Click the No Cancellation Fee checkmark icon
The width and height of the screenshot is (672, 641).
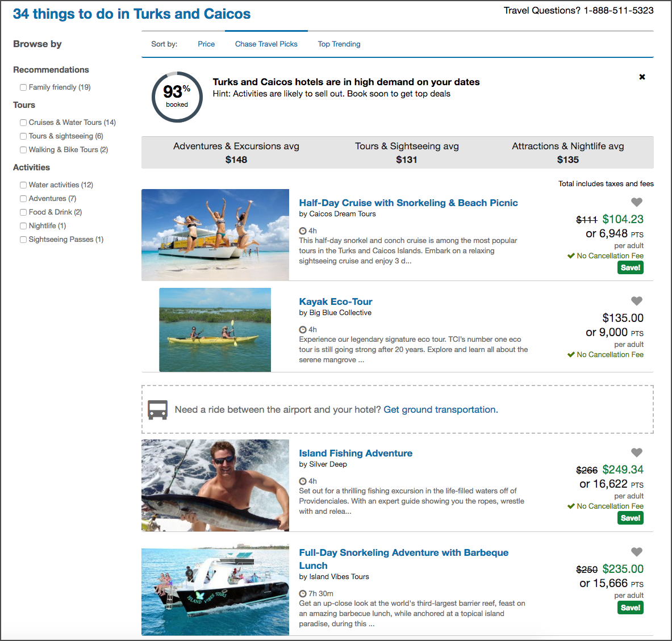(570, 255)
